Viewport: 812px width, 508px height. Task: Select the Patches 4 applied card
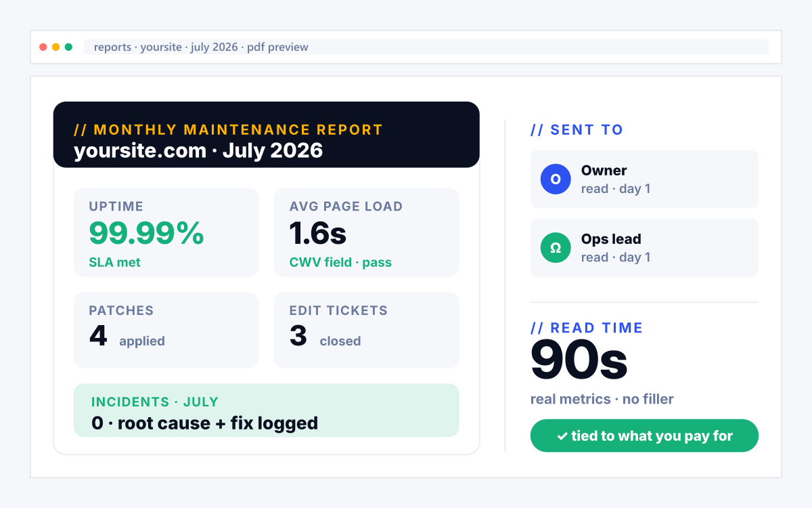tap(166, 330)
